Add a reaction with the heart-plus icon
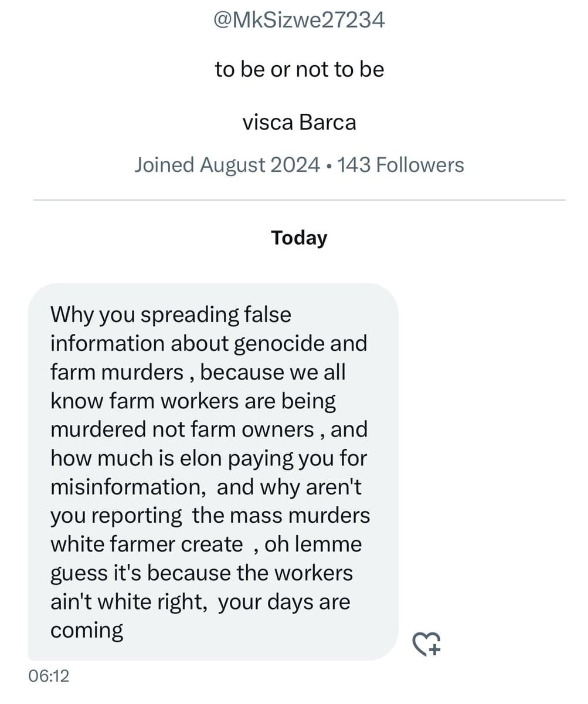 pos(427,644)
